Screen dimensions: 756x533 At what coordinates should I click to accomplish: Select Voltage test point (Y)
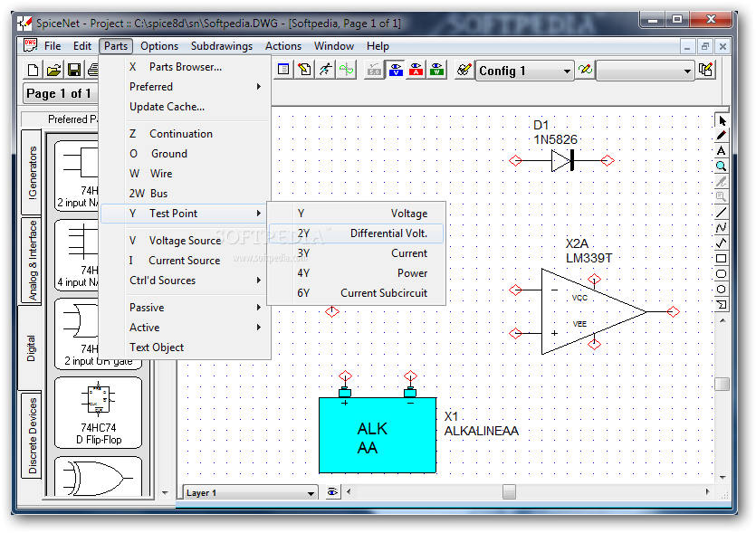357,214
